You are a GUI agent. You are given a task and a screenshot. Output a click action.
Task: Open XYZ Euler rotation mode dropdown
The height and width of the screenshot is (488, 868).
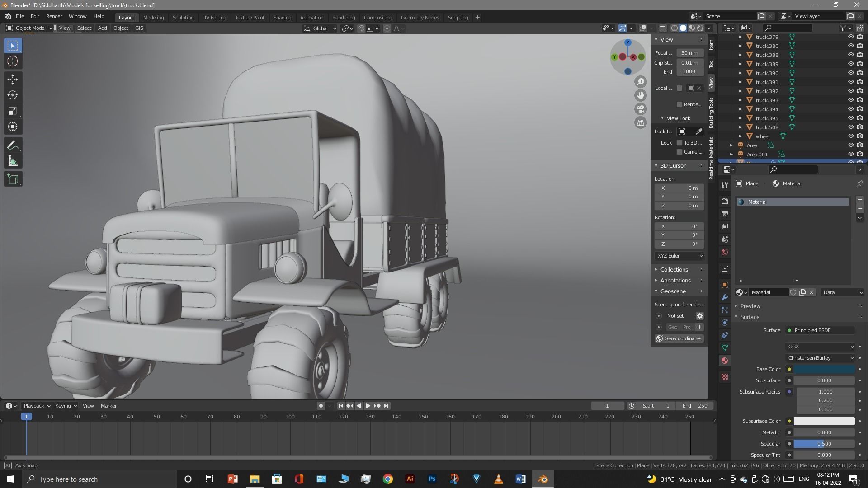(679, 256)
